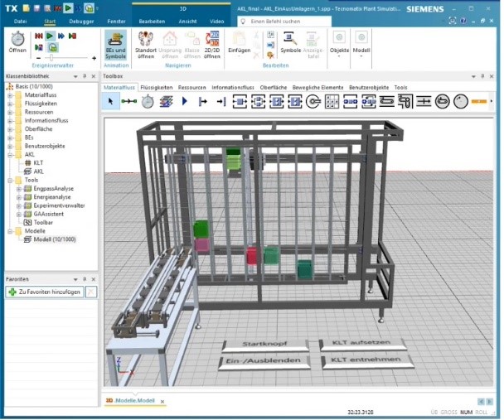Pin the Favoriten panel
The height and width of the screenshot is (420, 504).
85,279
